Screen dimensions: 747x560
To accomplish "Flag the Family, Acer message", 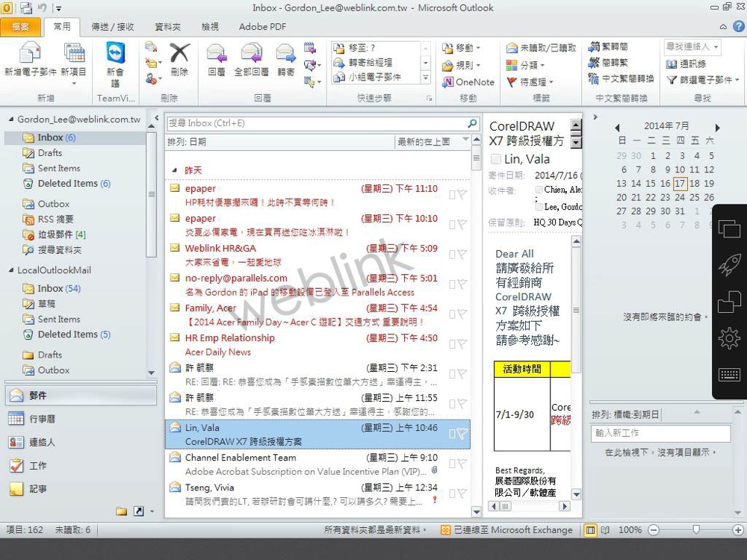I will [x=462, y=314].
